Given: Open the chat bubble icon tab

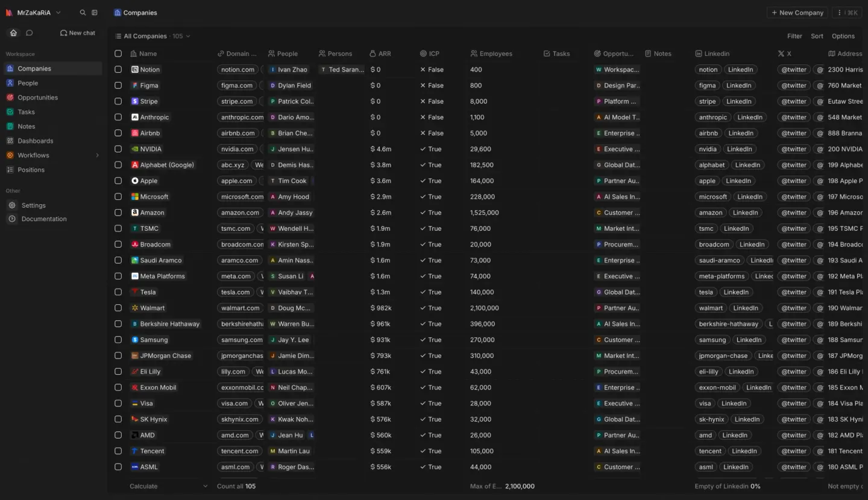Looking at the screenshot, I should [x=29, y=33].
